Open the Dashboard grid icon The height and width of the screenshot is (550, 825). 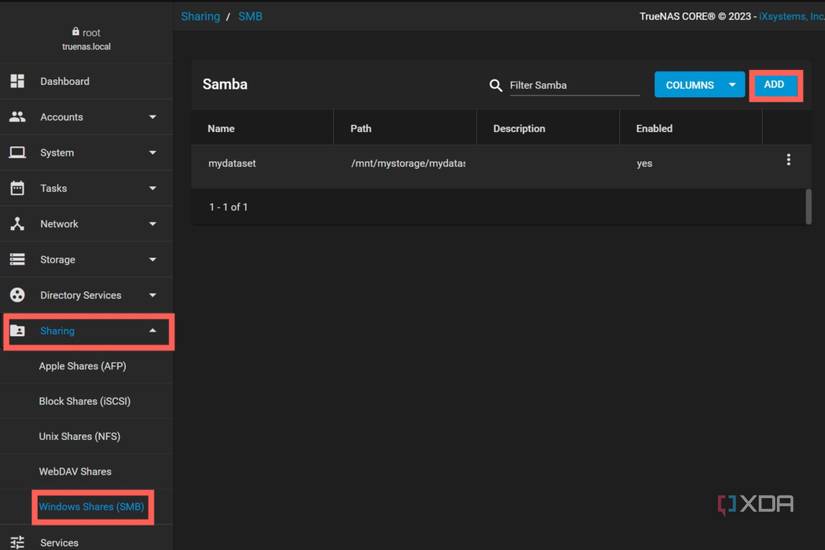(x=17, y=81)
